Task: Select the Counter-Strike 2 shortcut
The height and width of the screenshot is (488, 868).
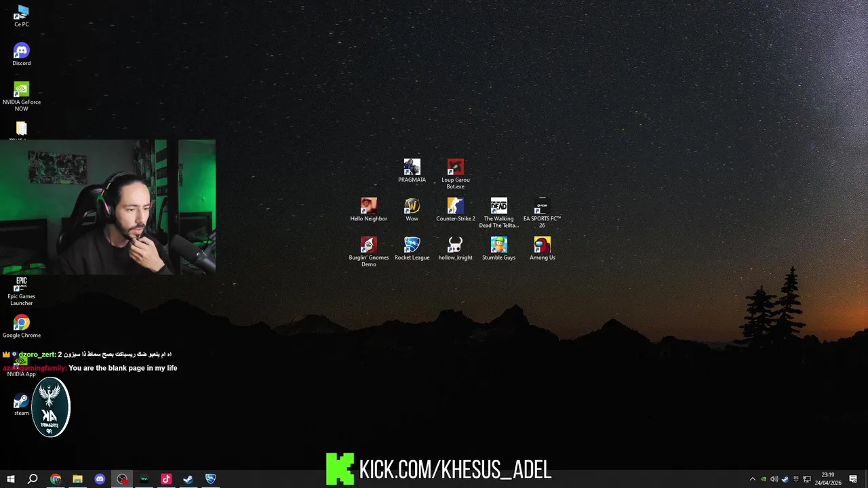Action: point(456,209)
